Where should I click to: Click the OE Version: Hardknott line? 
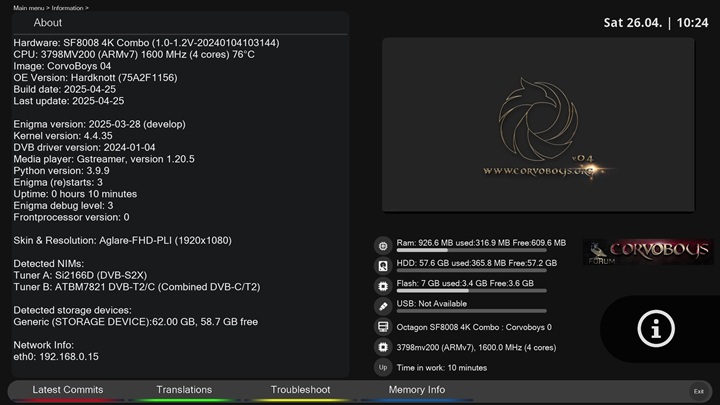pyautogui.click(x=95, y=78)
